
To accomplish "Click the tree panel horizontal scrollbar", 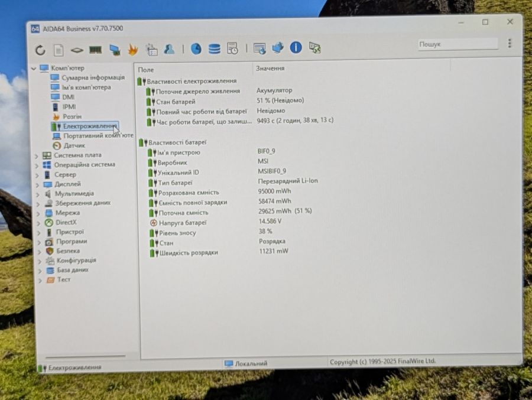I will click(85, 357).
